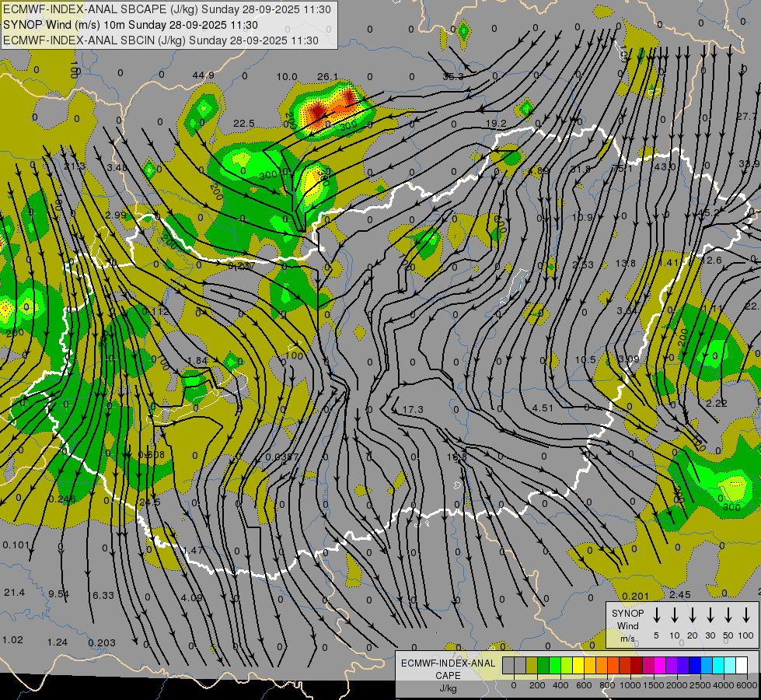The width and height of the screenshot is (761, 700).
Task: Click the ECMWF-INDEX-ANAL SBCIN title line
Action: tap(161, 40)
